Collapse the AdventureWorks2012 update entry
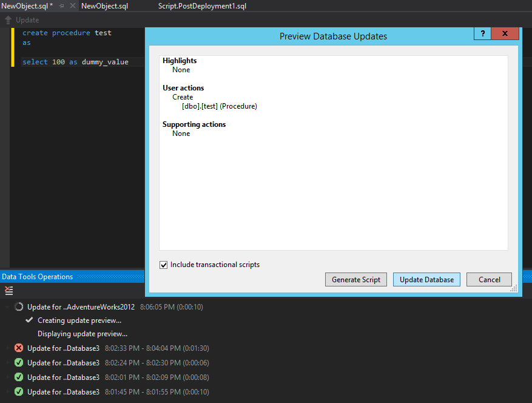The height and width of the screenshot is (403, 532). [7, 307]
